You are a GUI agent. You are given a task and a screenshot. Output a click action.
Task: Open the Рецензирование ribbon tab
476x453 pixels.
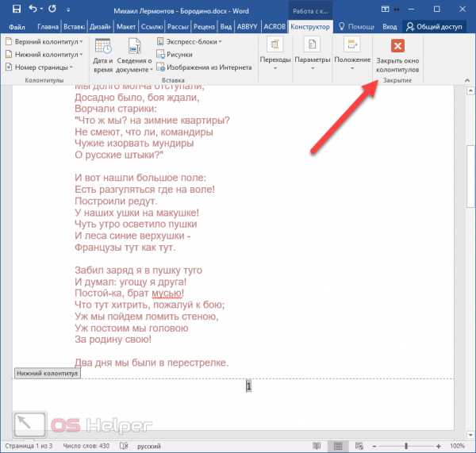point(204,27)
